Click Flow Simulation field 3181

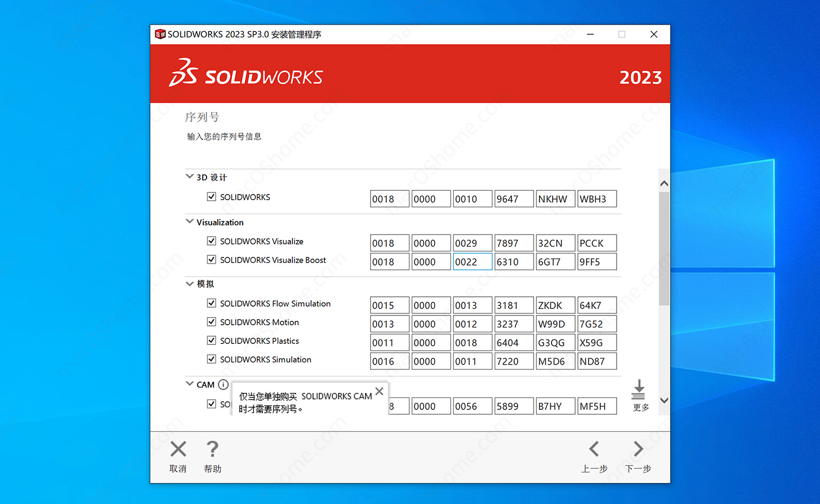coord(514,305)
